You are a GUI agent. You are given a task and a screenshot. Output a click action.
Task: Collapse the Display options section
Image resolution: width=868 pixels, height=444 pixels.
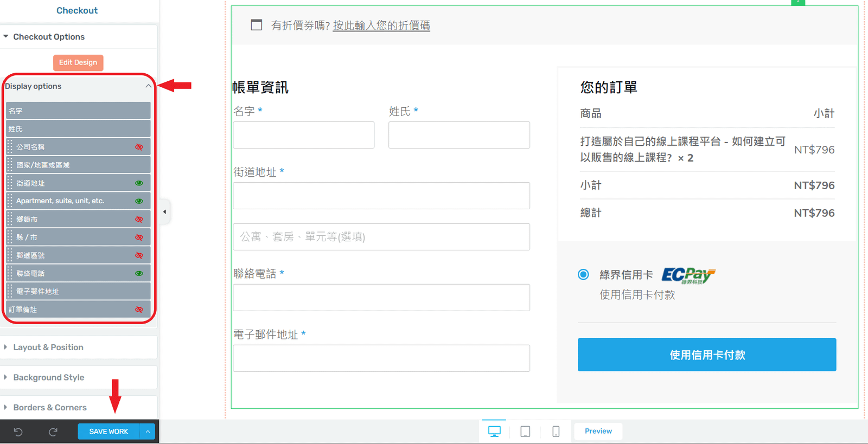(x=148, y=86)
